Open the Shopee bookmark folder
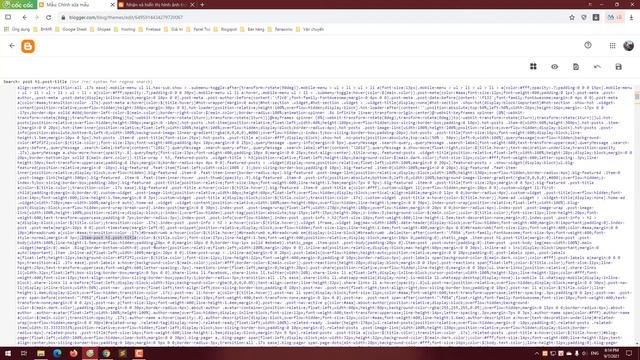 pyautogui.click(x=100, y=29)
